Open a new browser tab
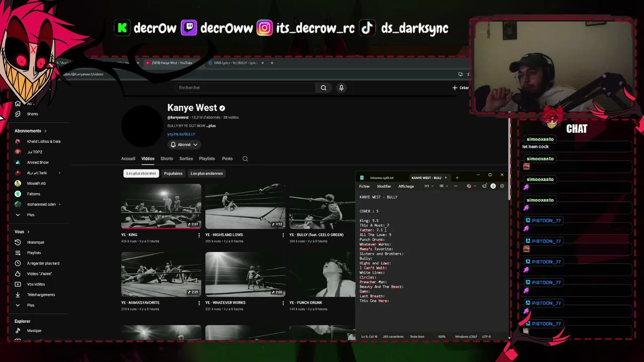This screenshot has width=644, height=362. click(x=272, y=63)
